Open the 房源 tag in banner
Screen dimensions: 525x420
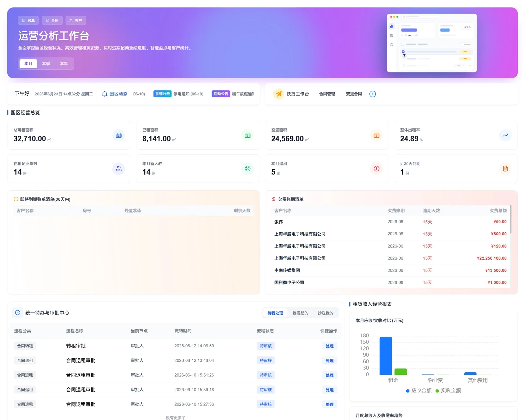tap(28, 21)
